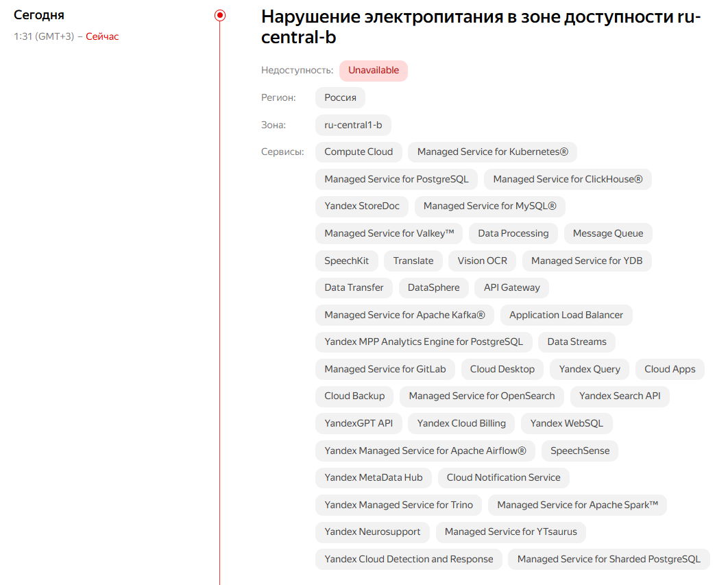
Task: Click Managed Service for YDB tag
Action: (587, 261)
